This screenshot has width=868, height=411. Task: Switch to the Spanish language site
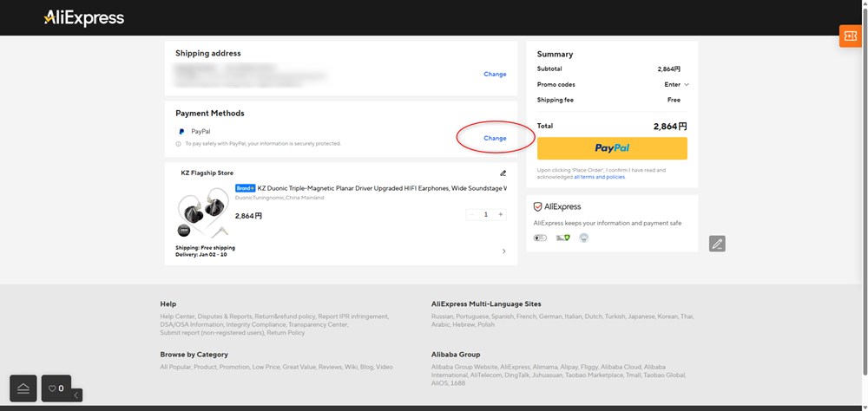[502, 316]
